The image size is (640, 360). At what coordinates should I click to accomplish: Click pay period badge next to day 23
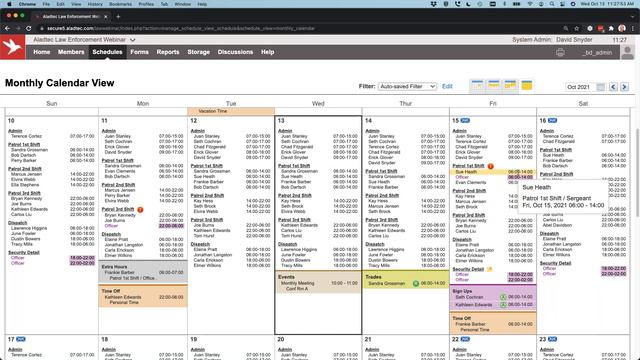point(553,339)
